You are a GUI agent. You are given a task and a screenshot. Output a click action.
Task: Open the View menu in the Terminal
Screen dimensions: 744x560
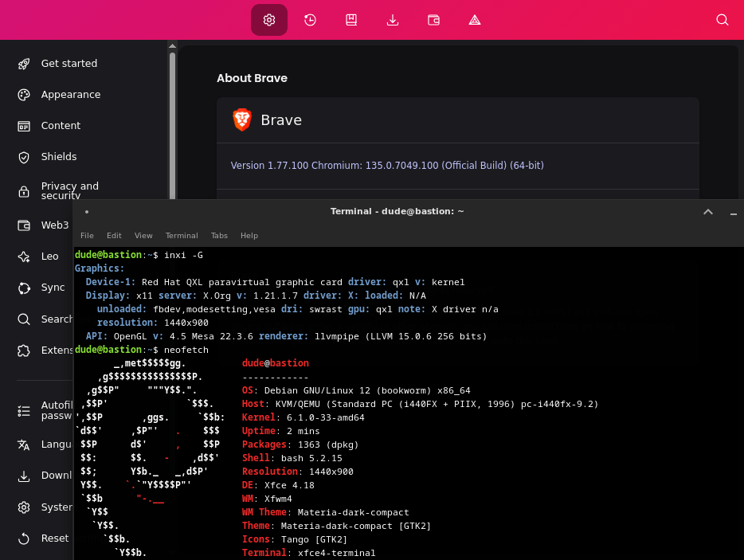[x=143, y=235]
